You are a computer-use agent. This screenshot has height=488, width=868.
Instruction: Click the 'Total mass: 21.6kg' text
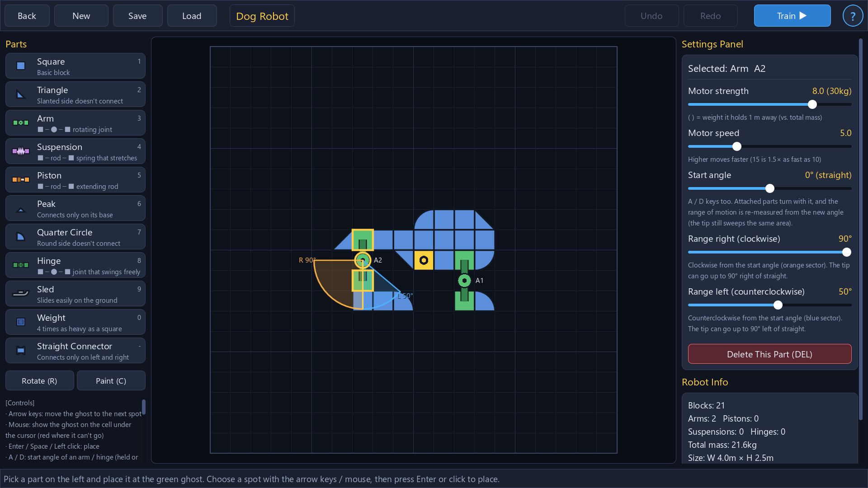click(722, 445)
